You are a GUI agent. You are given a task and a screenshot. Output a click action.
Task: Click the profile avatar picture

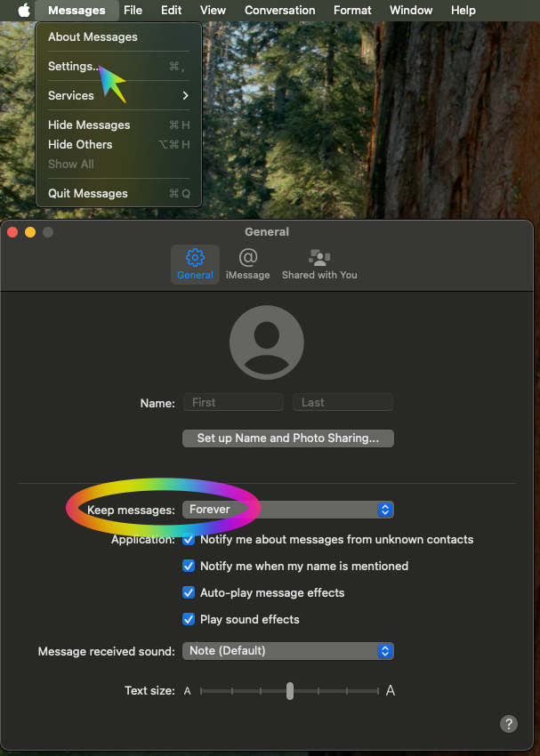coord(267,342)
